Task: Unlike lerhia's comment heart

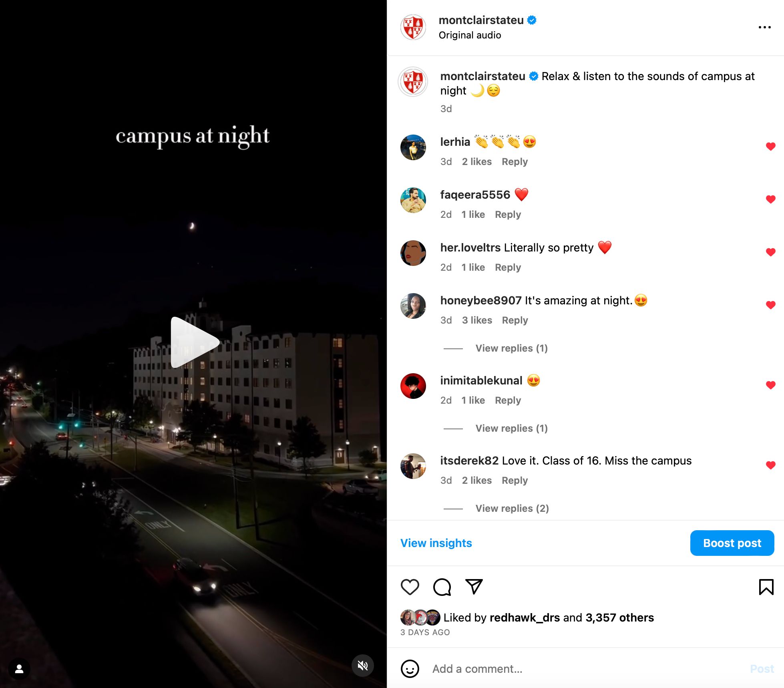Action: [770, 147]
